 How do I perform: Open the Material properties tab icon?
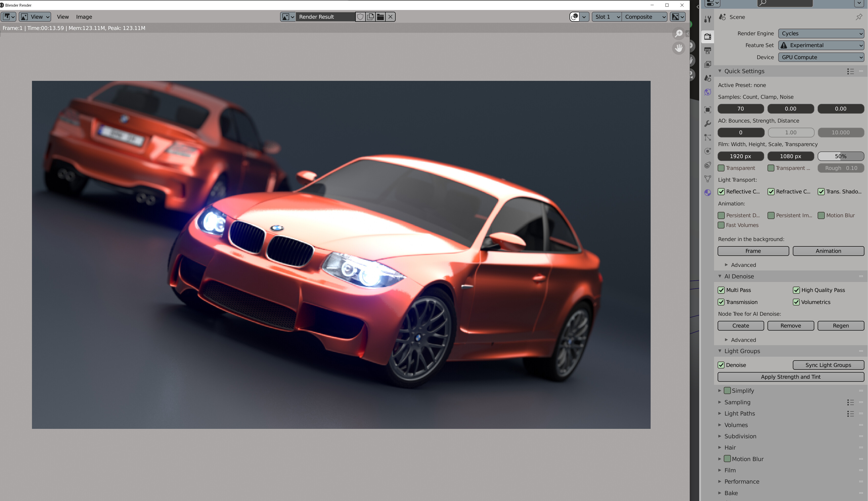click(707, 193)
